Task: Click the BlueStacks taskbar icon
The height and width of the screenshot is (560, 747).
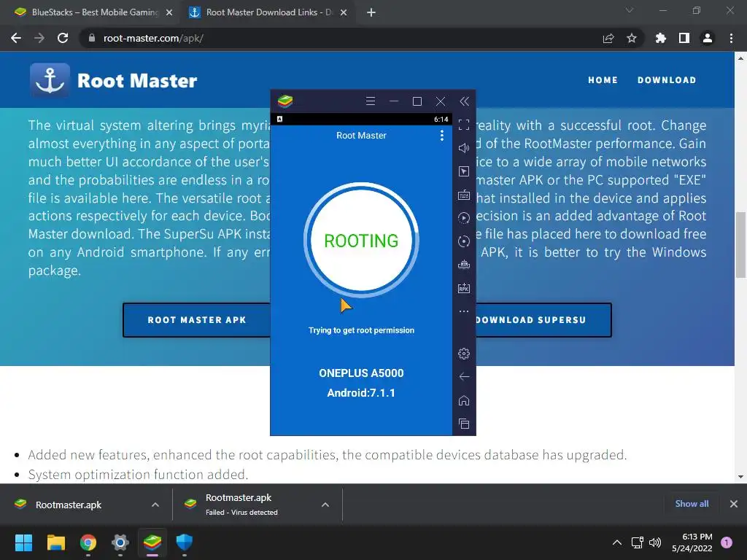Action: pos(152,542)
